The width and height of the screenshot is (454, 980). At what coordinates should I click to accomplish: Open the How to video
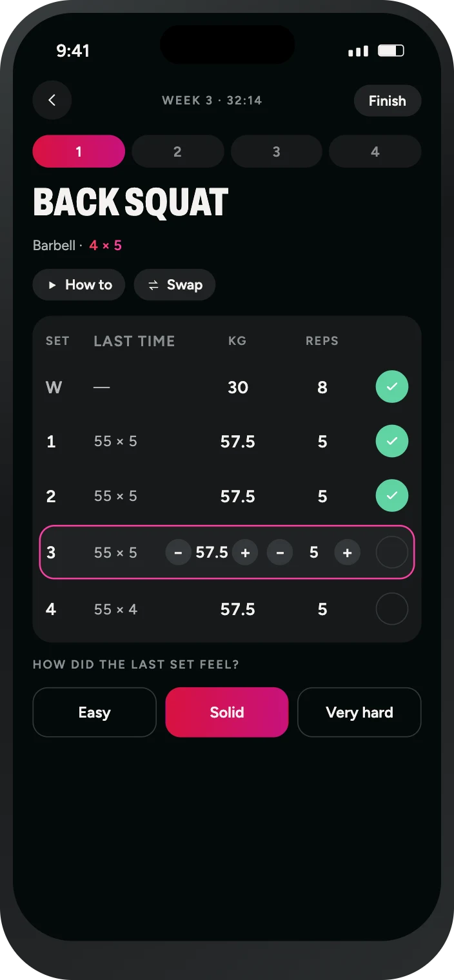79,285
